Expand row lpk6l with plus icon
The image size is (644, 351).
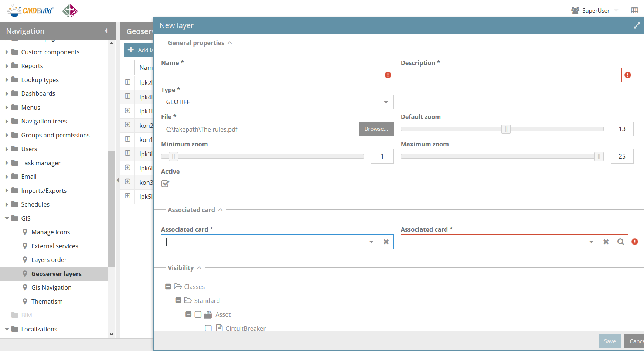click(x=127, y=167)
